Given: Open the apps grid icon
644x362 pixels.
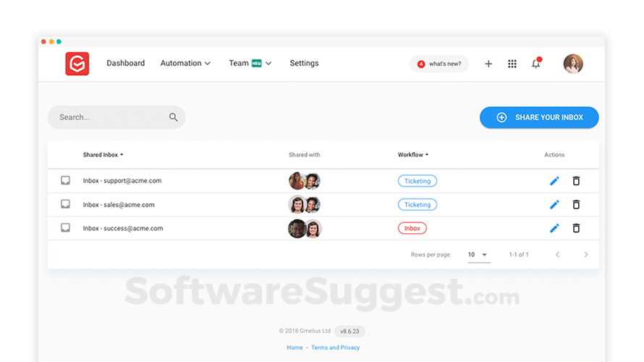Looking at the screenshot, I should click(512, 64).
